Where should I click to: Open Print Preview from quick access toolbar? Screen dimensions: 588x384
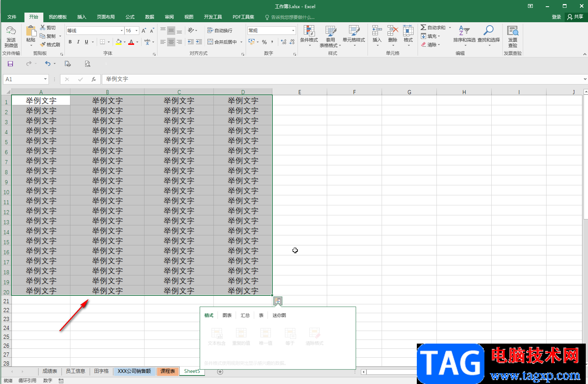click(87, 64)
